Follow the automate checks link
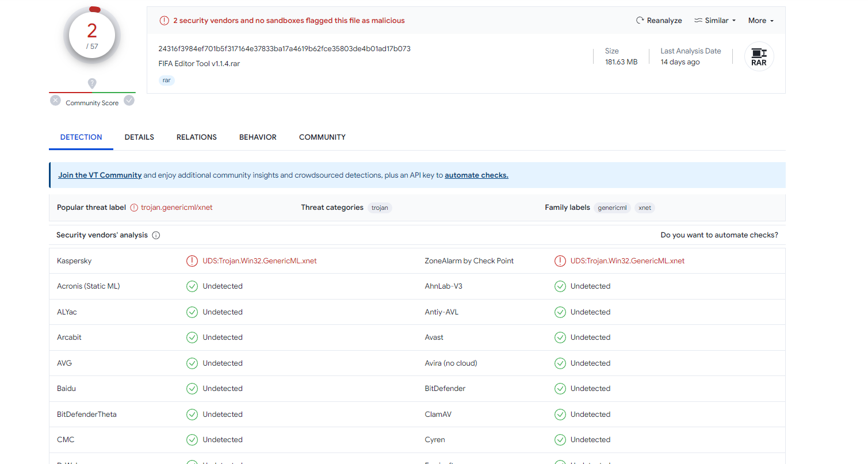Image resolution: width=868 pixels, height=464 pixels. (476, 175)
